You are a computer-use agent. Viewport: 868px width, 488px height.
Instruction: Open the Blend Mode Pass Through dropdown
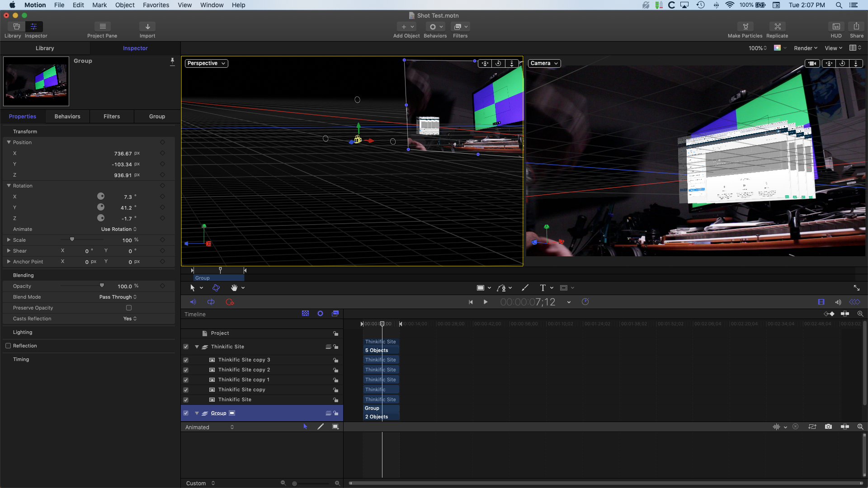118,297
